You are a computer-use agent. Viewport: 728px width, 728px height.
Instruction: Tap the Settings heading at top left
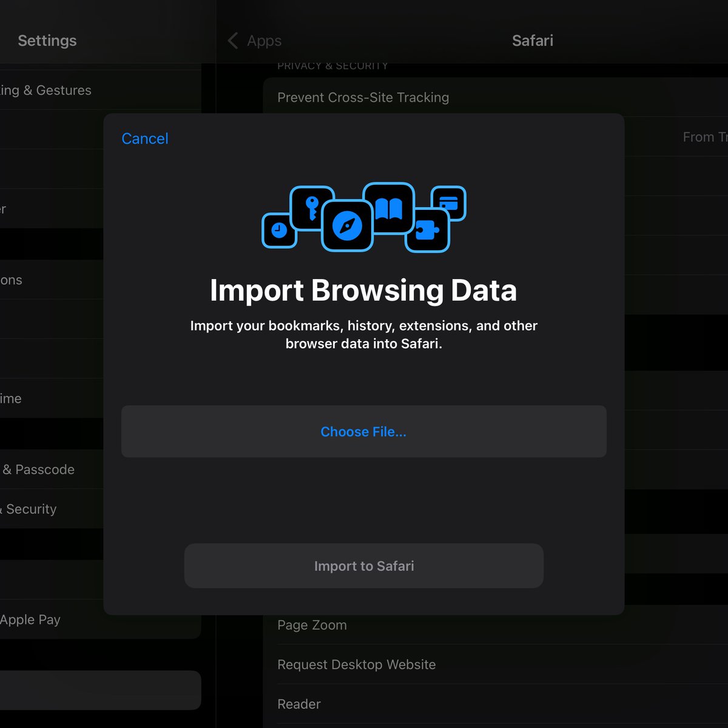point(47,41)
